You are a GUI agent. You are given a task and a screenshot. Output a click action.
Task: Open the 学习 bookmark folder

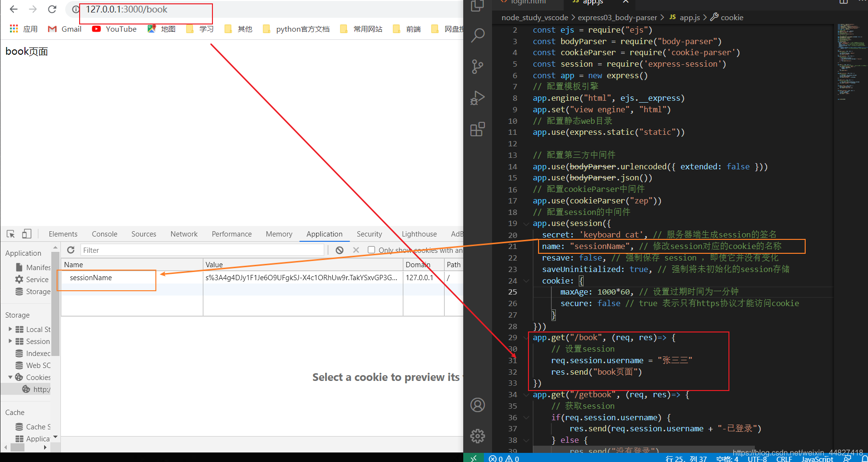click(x=200, y=29)
